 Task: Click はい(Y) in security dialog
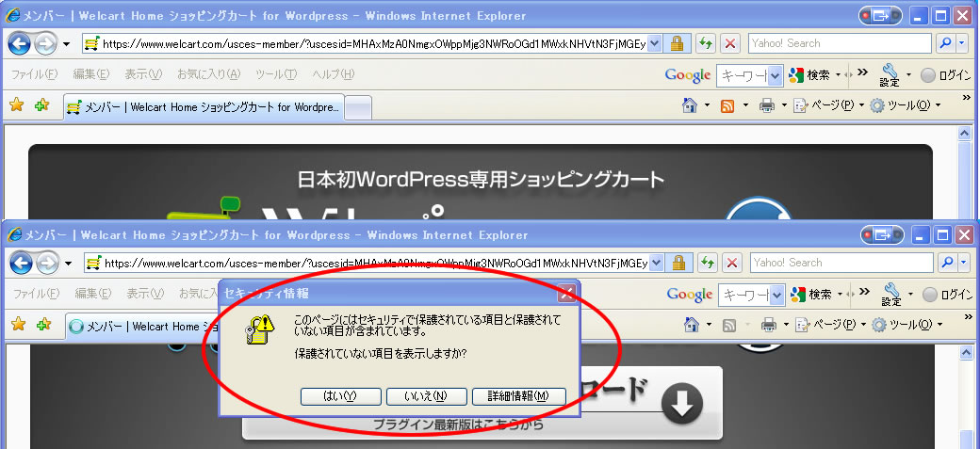pos(340,396)
